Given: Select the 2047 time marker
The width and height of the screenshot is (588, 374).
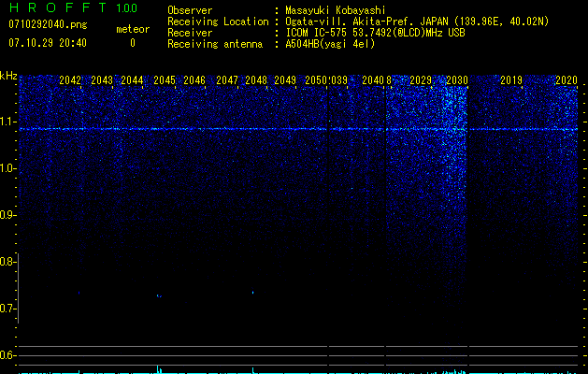Looking at the screenshot, I should pyautogui.click(x=227, y=80).
